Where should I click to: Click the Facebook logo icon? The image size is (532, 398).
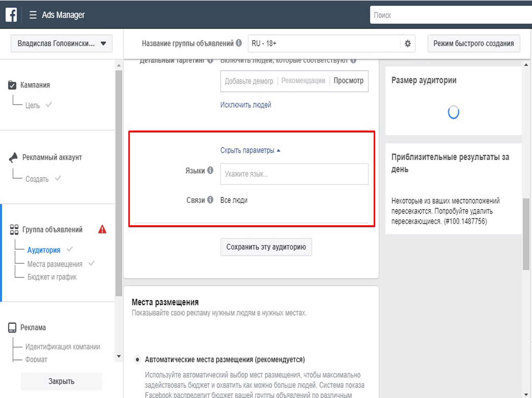(x=11, y=15)
